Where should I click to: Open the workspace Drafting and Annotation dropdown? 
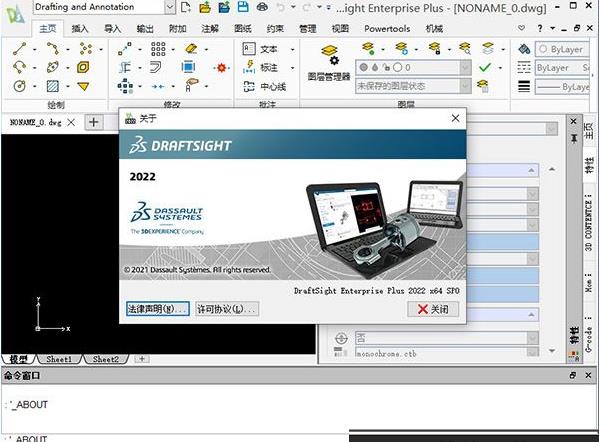coord(170,7)
